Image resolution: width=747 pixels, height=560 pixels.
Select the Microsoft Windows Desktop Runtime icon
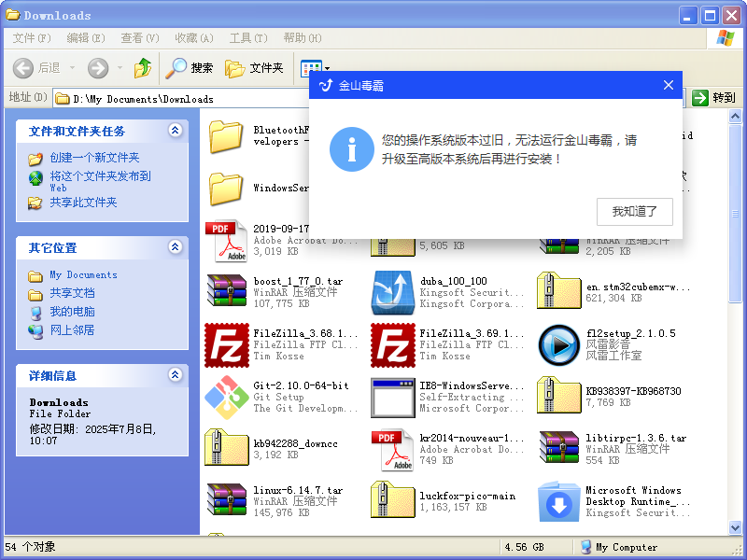pos(558,501)
